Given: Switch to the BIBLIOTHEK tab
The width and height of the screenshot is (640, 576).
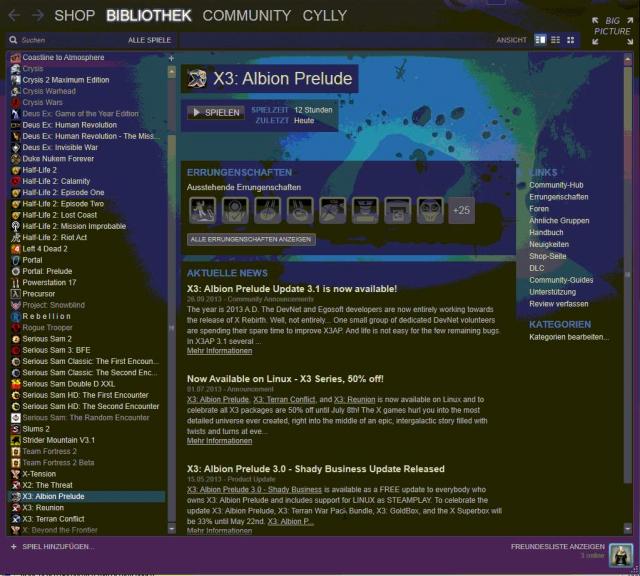Looking at the screenshot, I should (x=149, y=16).
